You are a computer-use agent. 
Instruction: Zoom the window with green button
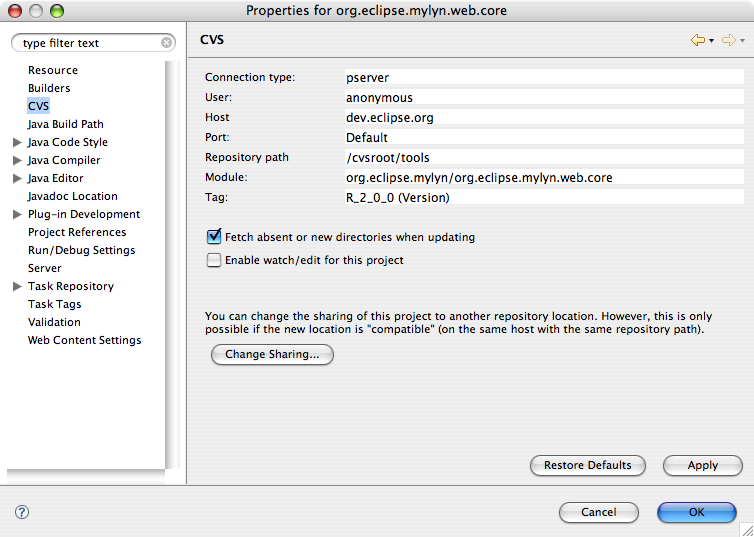(57, 11)
